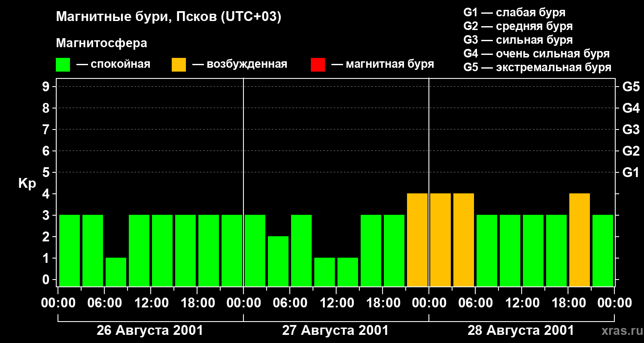Select the Kp 1 bar on 26 Августа
The width and height of the screenshot is (644, 343).
[116, 272]
